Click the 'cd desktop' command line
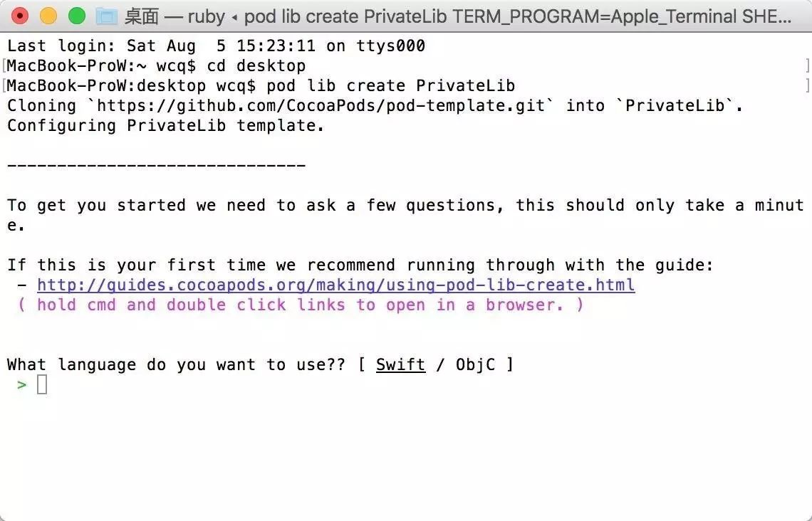 coord(157,65)
